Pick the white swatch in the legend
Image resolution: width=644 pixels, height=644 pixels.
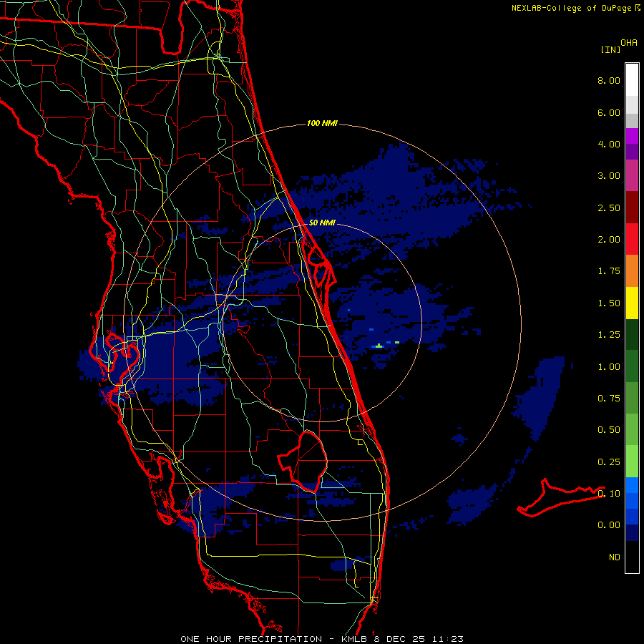[x=632, y=80]
